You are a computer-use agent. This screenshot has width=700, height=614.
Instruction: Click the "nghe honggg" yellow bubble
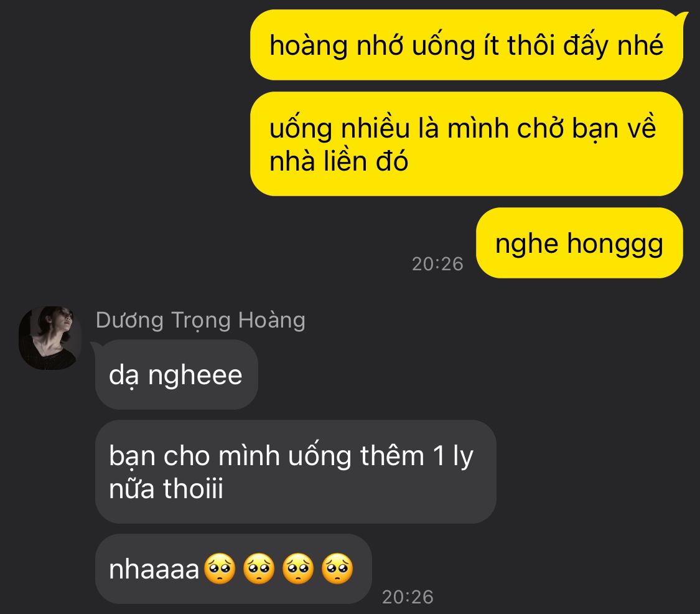579,243
